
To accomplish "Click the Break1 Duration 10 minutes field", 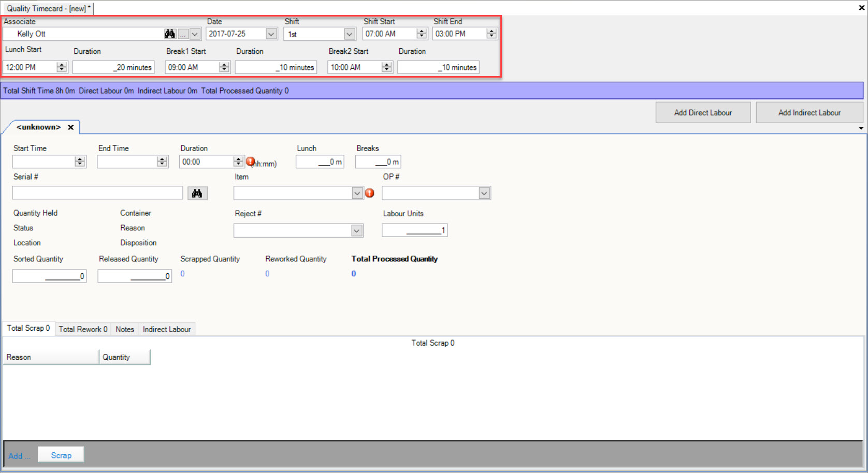I will click(x=276, y=67).
